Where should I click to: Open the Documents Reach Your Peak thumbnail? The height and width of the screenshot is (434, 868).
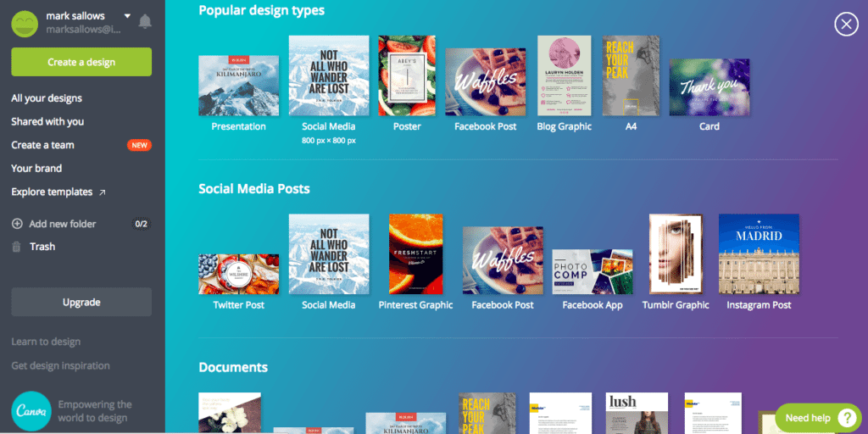coord(487,413)
